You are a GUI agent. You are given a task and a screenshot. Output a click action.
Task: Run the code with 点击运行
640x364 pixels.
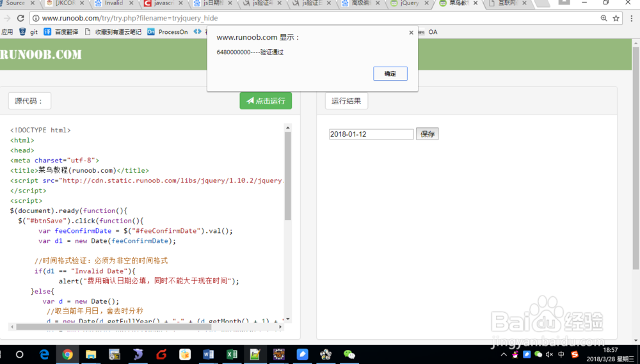pyautogui.click(x=266, y=101)
